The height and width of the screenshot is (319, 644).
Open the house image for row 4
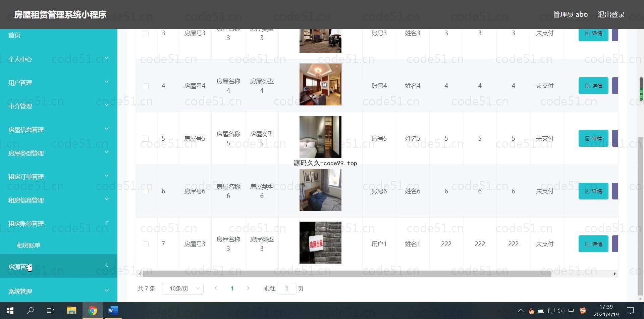pyautogui.click(x=320, y=84)
